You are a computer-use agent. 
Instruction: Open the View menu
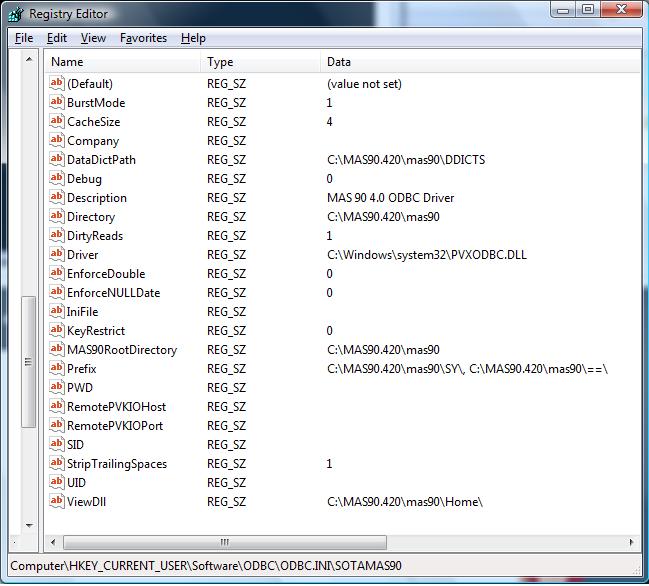tap(93, 38)
